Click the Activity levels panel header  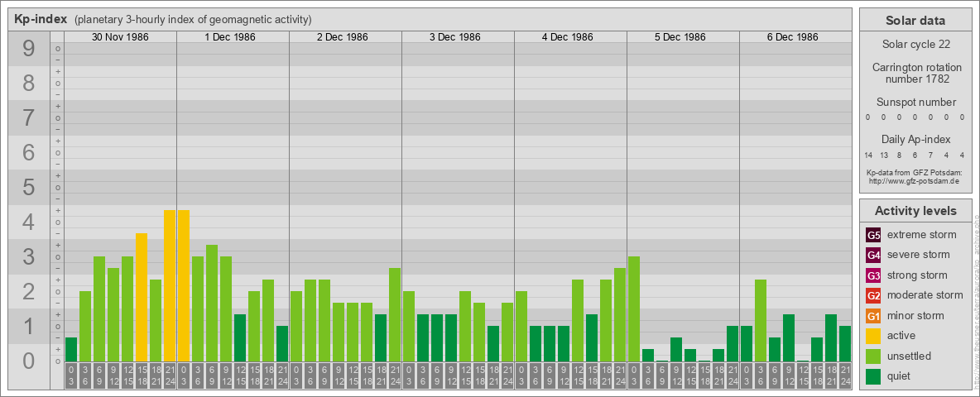tap(915, 211)
